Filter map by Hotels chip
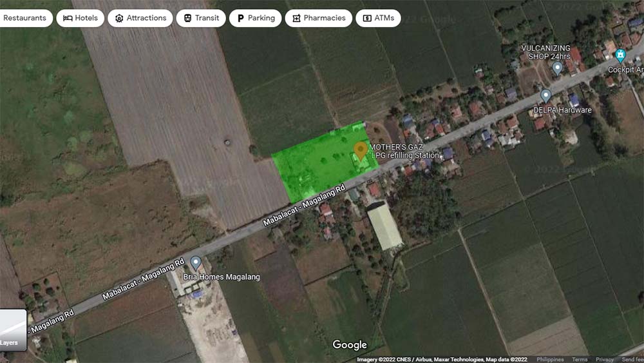 point(80,18)
